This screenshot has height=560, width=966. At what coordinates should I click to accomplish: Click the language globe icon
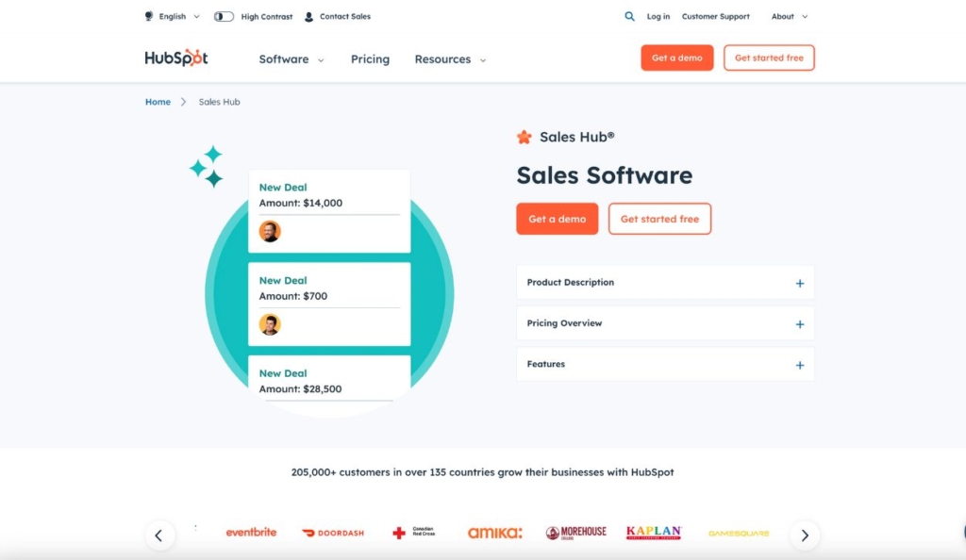pyautogui.click(x=148, y=16)
